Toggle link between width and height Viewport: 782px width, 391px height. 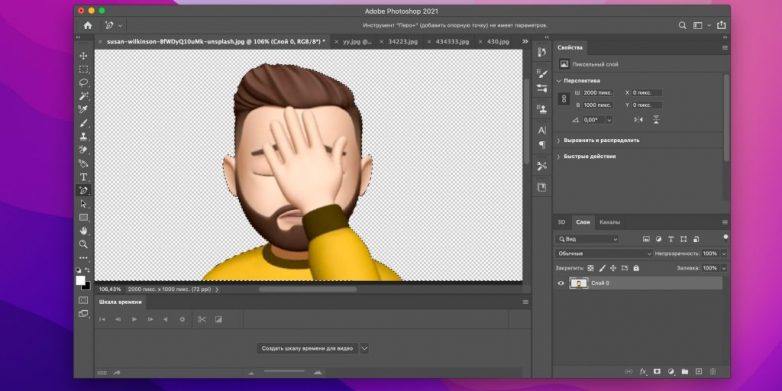564,99
